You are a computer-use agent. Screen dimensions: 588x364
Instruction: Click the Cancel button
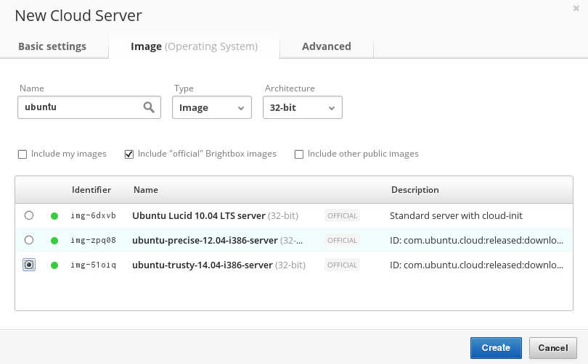pyautogui.click(x=553, y=348)
